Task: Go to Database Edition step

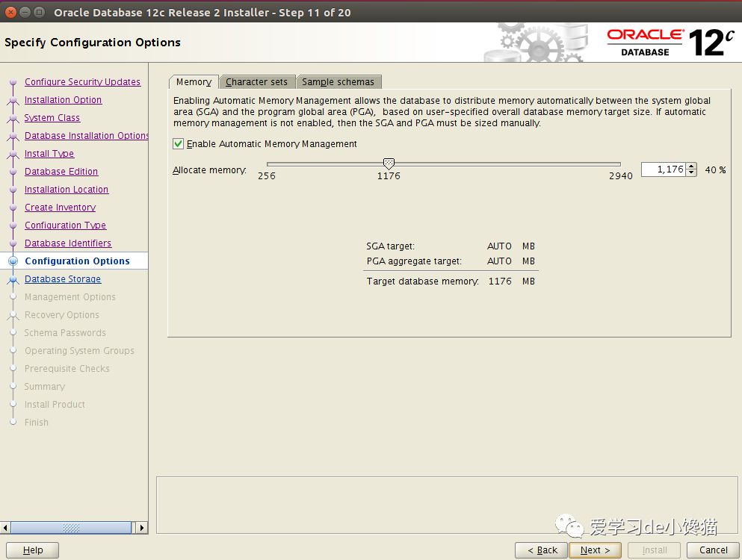Action: click(61, 172)
